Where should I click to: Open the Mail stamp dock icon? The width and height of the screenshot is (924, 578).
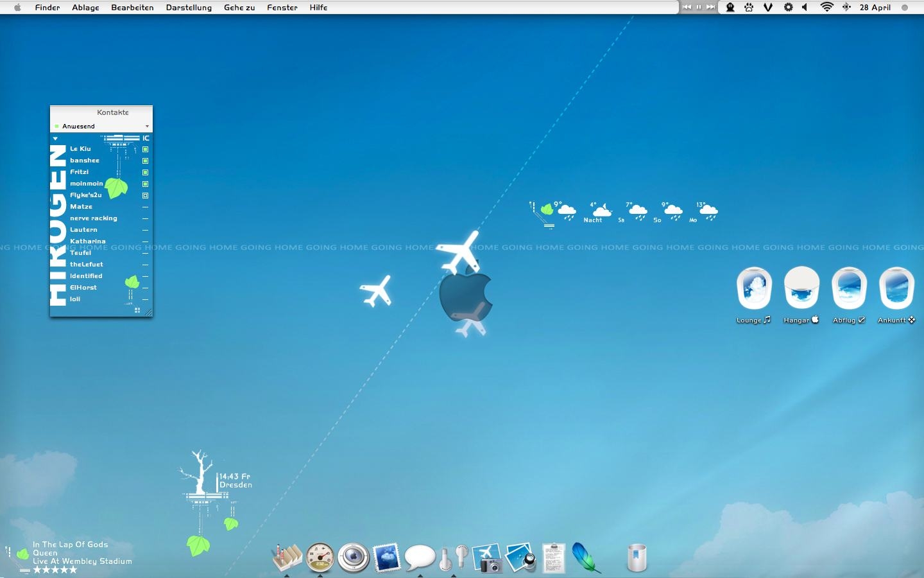pos(386,557)
